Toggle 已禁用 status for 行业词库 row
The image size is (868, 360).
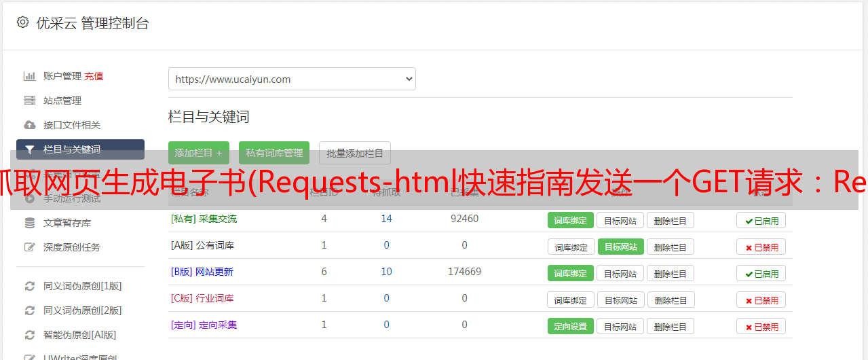pyautogui.click(x=761, y=300)
